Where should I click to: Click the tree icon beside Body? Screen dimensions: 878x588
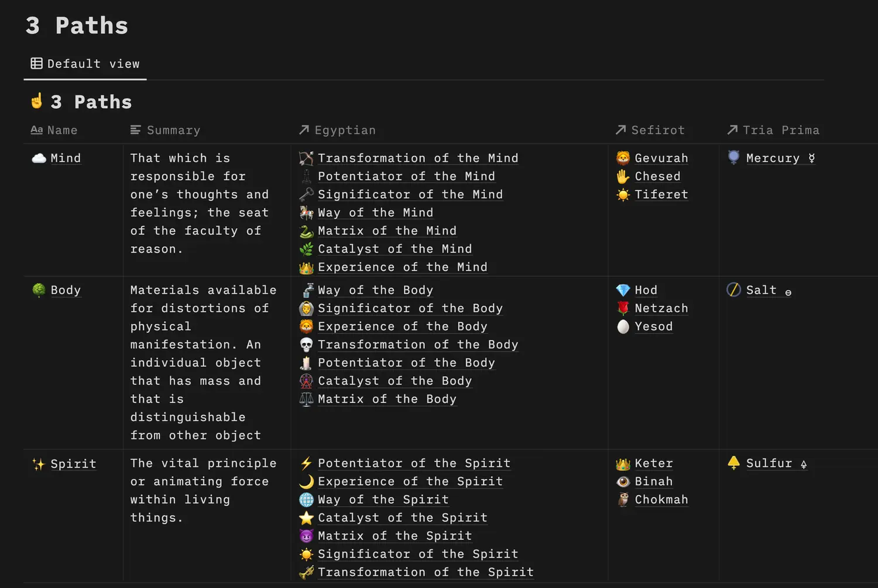click(39, 290)
